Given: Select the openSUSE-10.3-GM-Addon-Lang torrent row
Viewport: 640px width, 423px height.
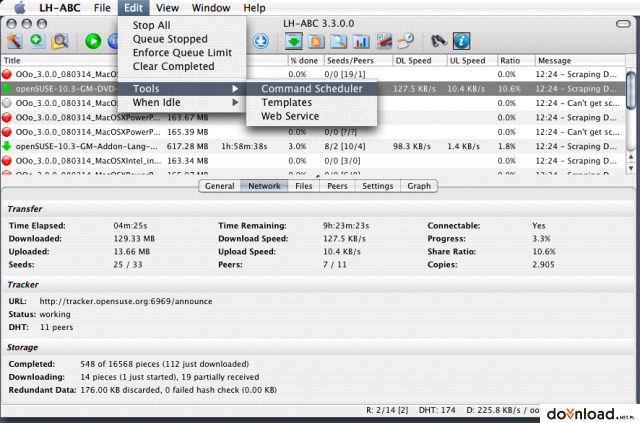Looking at the screenshot, I should point(313,146).
